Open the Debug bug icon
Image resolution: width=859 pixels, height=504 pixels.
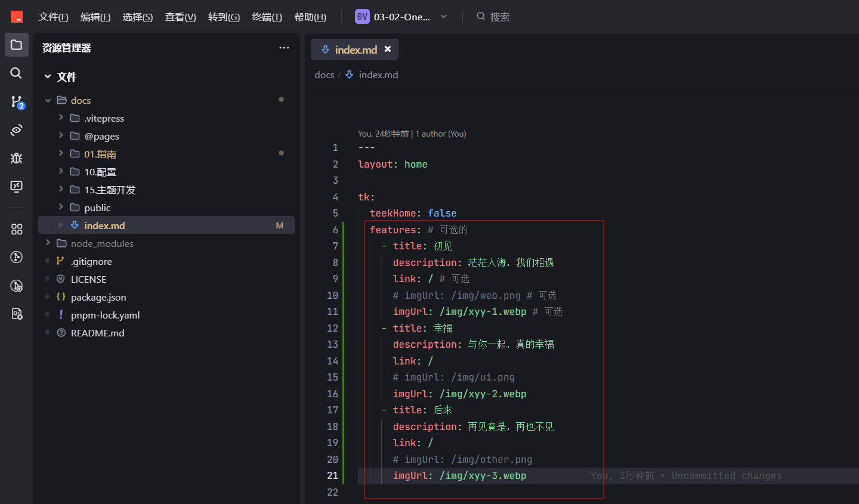pos(17,158)
